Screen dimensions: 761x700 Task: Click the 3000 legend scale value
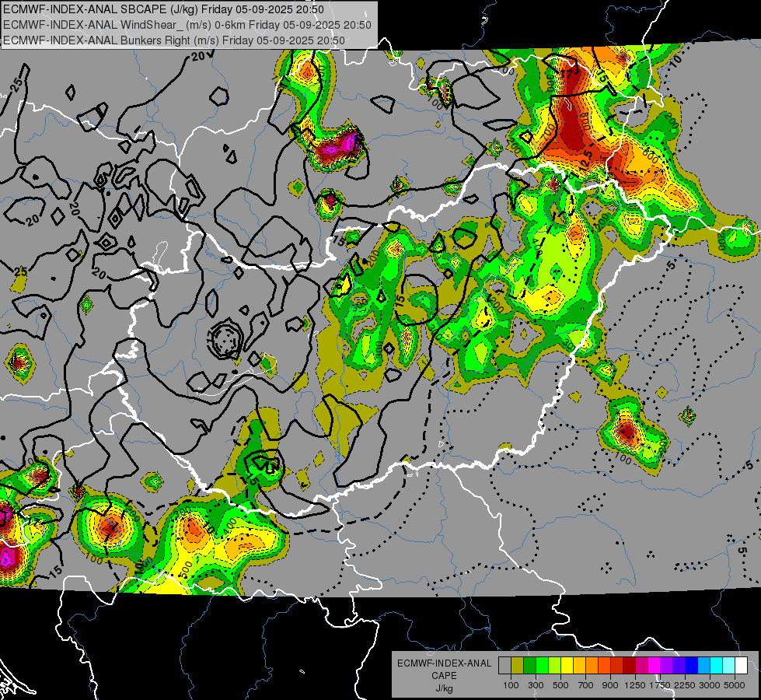[710, 685]
